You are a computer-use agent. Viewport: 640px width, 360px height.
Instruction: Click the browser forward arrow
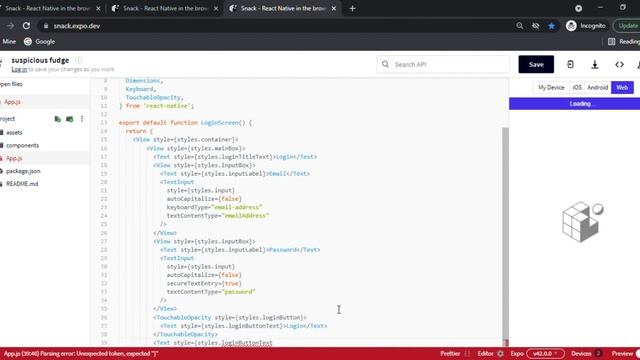pyautogui.click(x=10, y=26)
